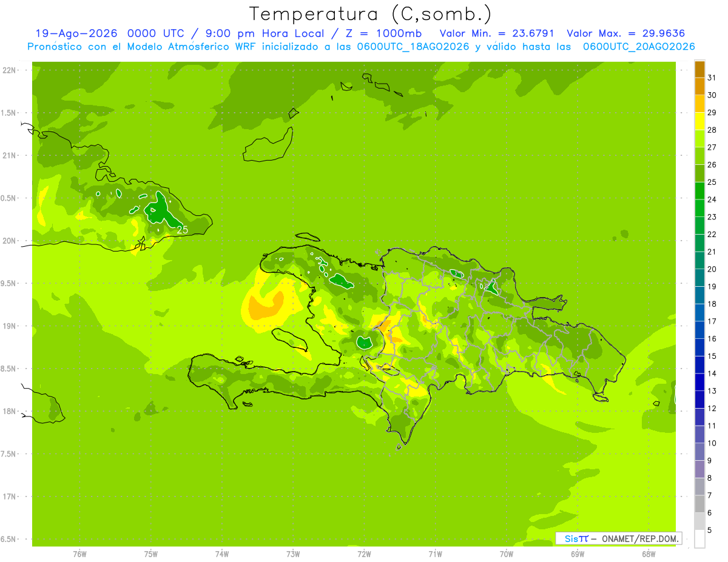Click the "22N" latitude axis label

point(10,70)
